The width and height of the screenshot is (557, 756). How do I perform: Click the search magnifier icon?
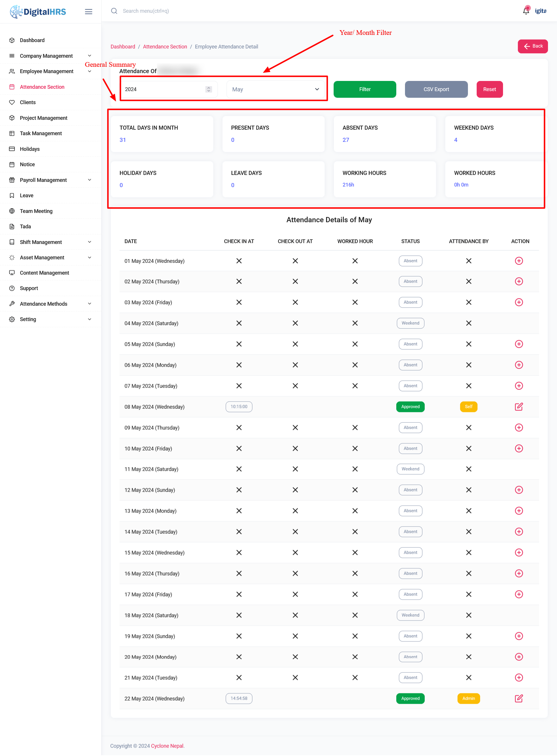(x=114, y=11)
